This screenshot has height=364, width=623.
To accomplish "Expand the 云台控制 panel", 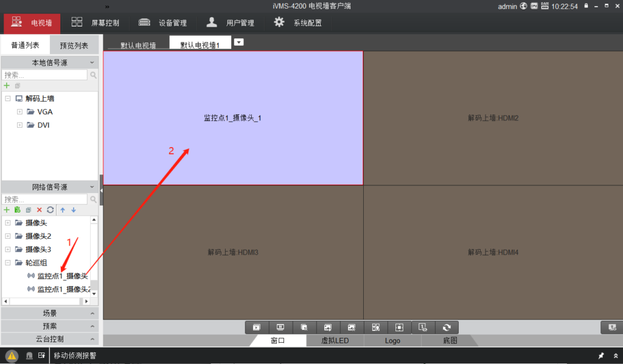I will (x=49, y=339).
